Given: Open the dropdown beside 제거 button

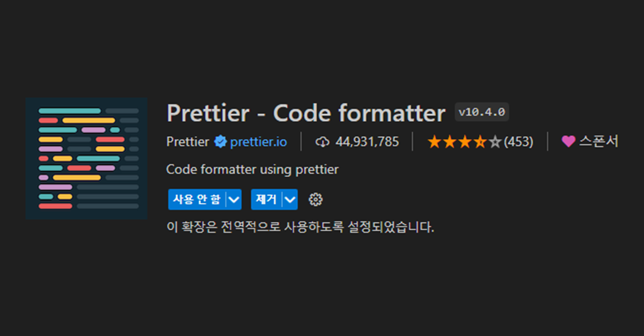Looking at the screenshot, I should (x=290, y=199).
